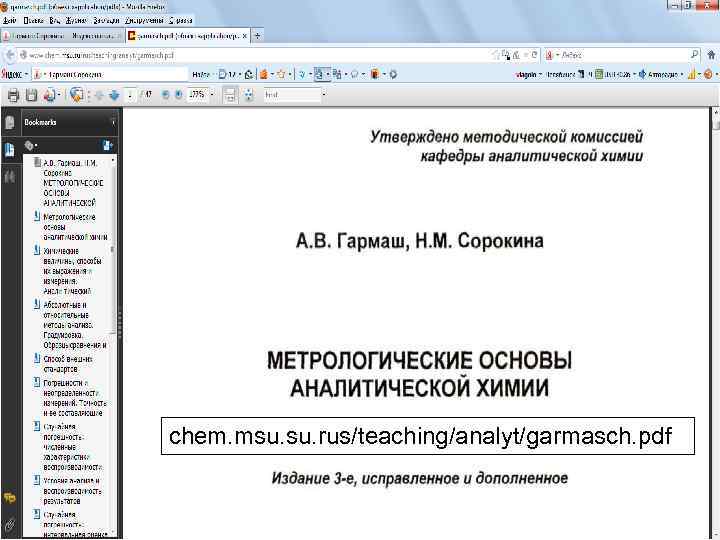
Task: Go to the next page with the down arrow
Action: point(114,95)
